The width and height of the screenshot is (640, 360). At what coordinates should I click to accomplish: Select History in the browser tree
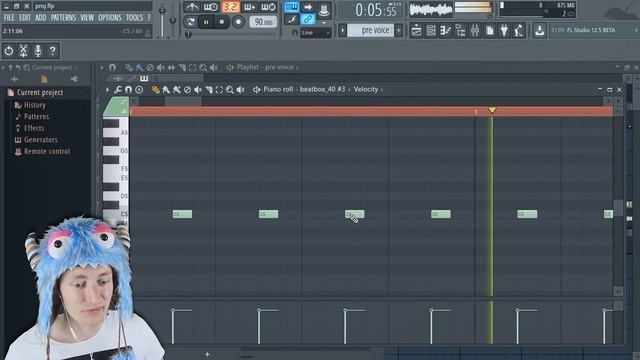coord(34,105)
